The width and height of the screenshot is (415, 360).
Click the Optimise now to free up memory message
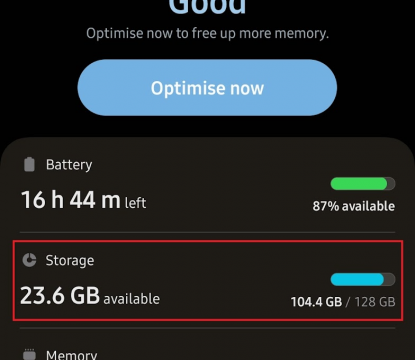[x=207, y=33]
